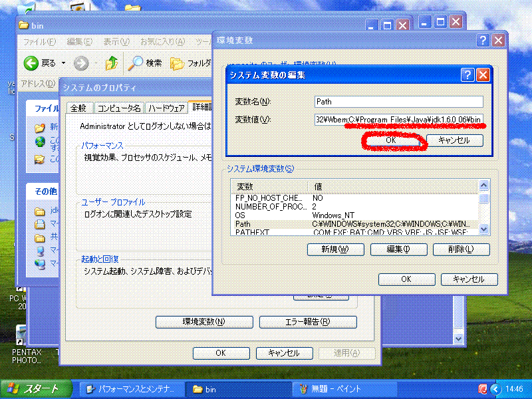Click the bin folder icon in the title bar
This screenshot has height=399, width=532.
[x=23, y=25]
